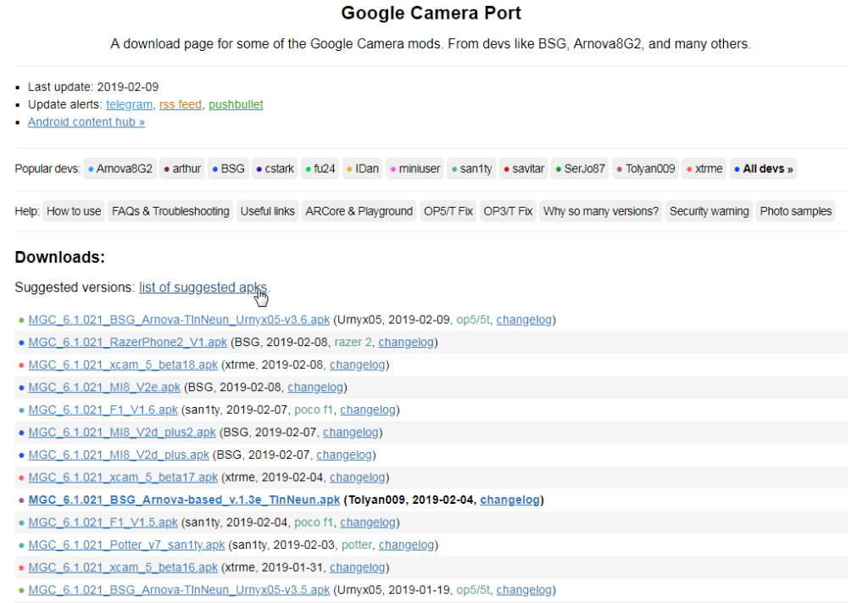Viewport: 868px width, 603px height.
Task: Select the BSG developer tag
Action: pos(232,169)
